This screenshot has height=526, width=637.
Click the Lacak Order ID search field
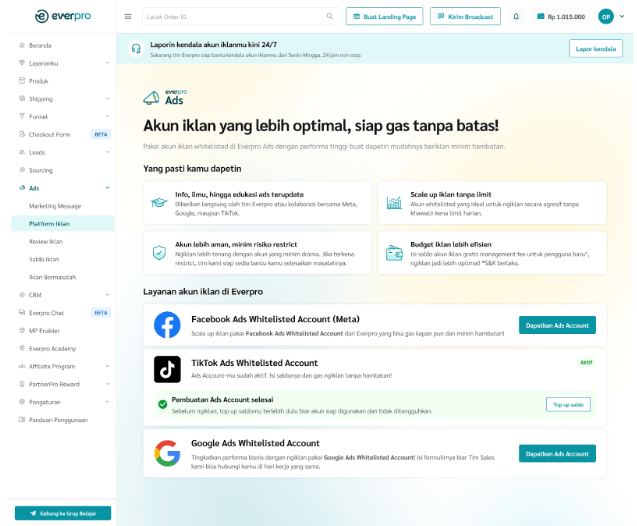coord(240,17)
